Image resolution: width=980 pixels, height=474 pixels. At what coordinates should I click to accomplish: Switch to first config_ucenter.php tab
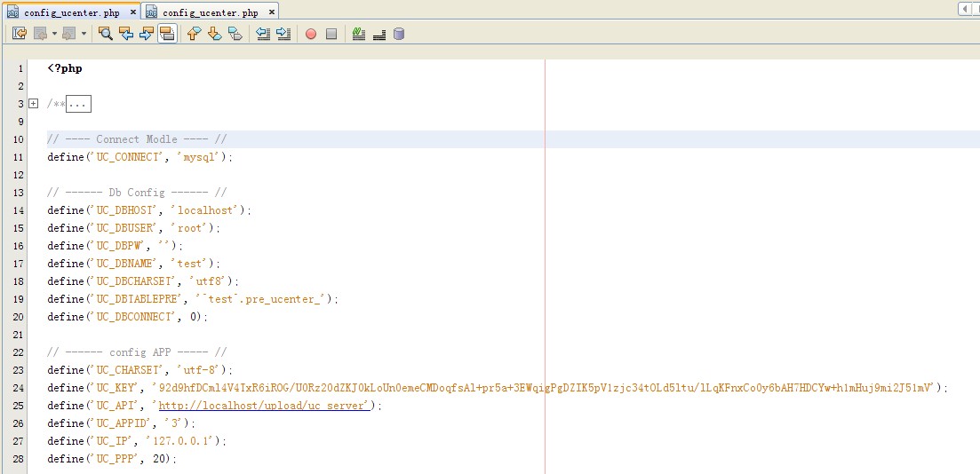pos(72,12)
